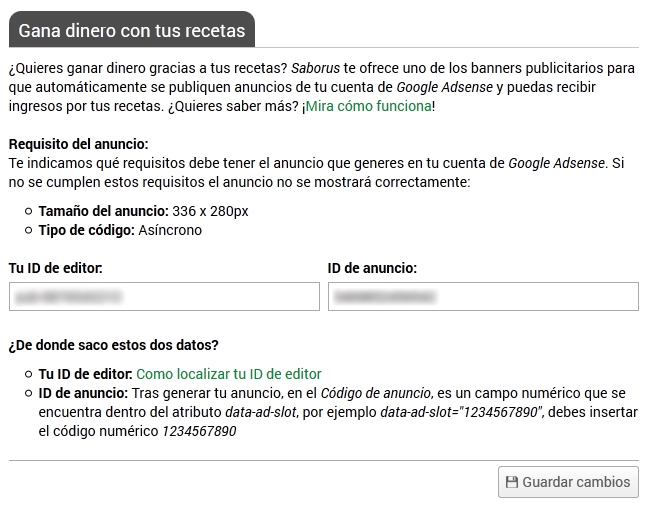Viewport: 652px width, 505px height.
Task: Click the Guardar cambios button
Action: [x=568, y=482]
